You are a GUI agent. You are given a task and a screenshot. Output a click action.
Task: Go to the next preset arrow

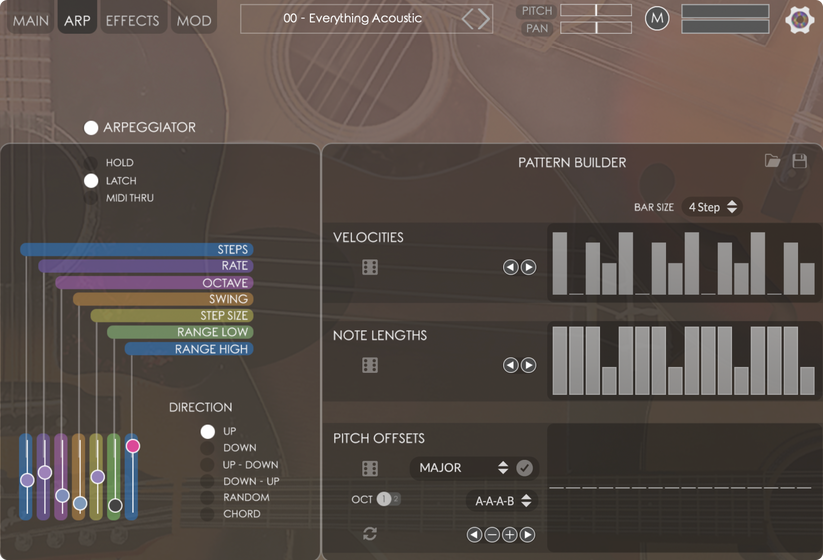[485, 19]
